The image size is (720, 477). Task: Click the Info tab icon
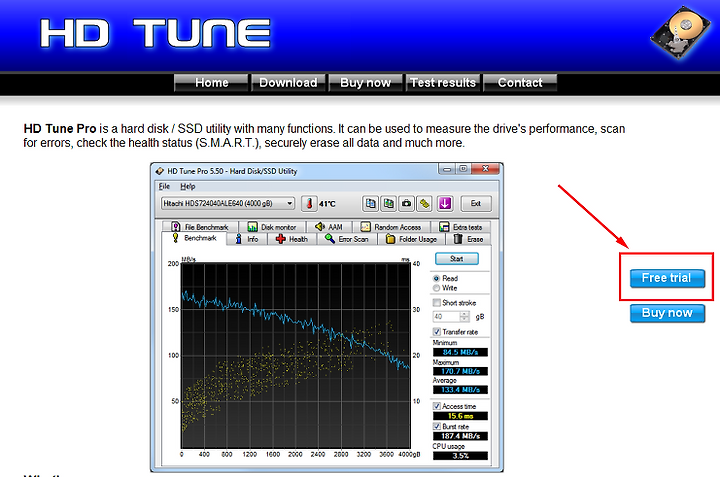click(x=238, y=239)
